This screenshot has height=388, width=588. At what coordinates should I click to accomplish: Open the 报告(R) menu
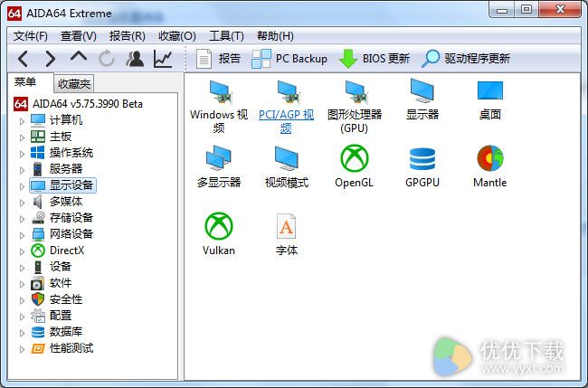[128, 36]
